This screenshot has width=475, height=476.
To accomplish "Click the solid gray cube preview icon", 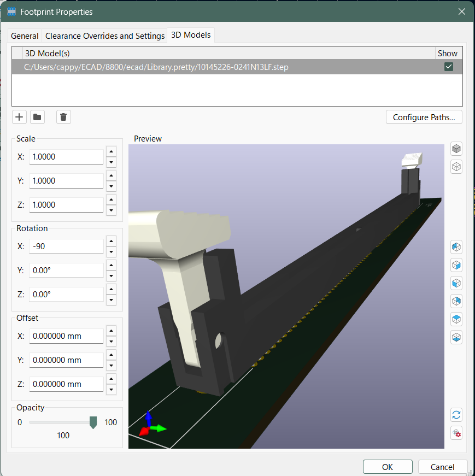I will click(456, 149).
